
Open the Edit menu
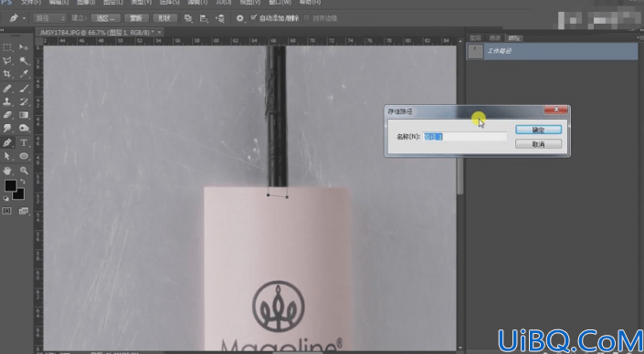pos(59,3)
